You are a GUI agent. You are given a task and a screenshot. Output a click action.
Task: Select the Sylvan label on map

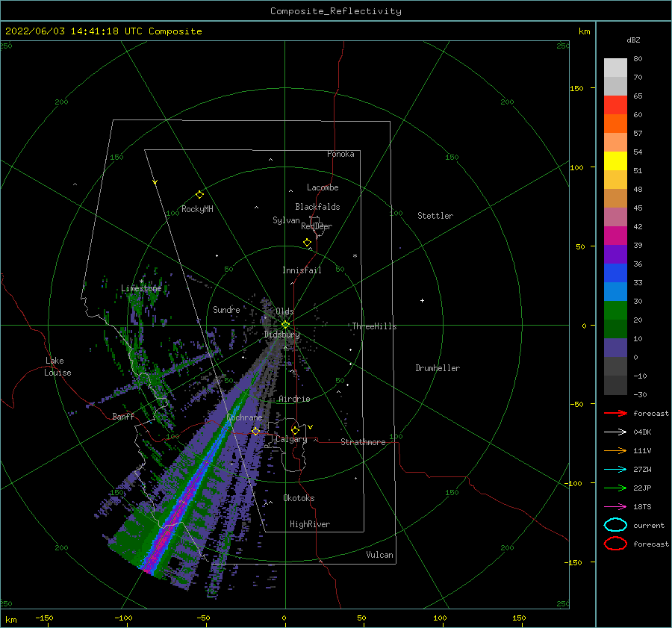click(x=286, y=220)
